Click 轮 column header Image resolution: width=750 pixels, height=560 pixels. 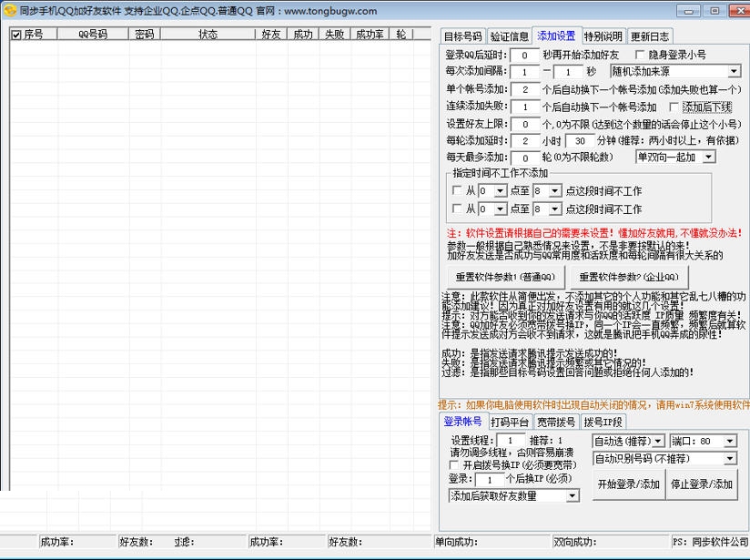coord(401,34)
